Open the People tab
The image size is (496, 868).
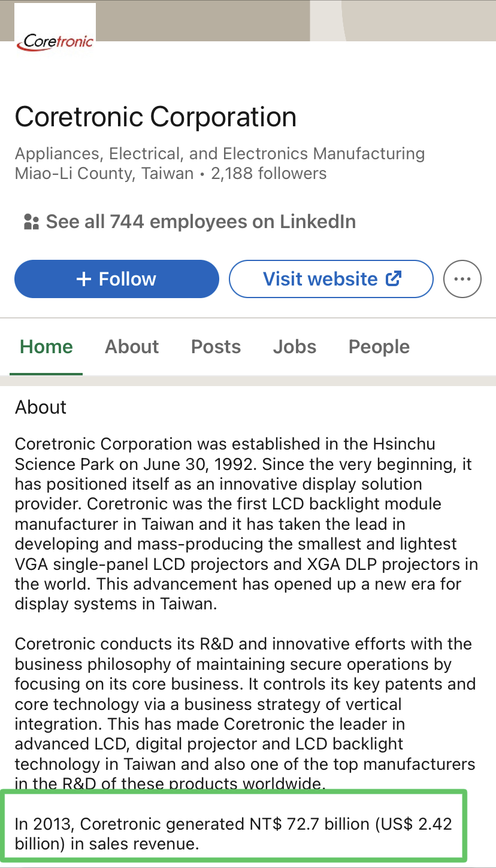(x=379, y=347)
